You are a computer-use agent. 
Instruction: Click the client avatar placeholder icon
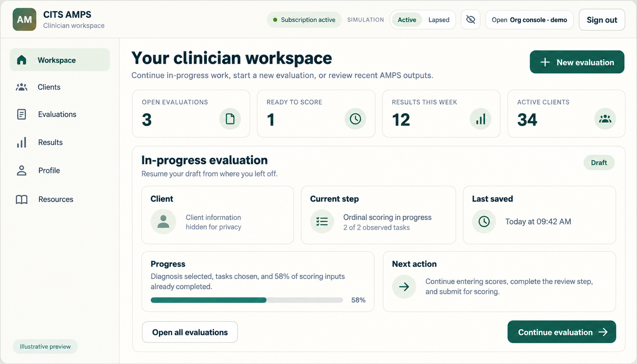pyautogui.click(x=163, y=222)
